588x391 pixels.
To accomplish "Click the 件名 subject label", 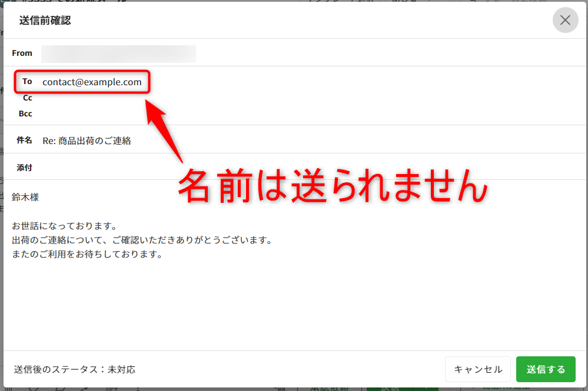I will click(24, 140).
